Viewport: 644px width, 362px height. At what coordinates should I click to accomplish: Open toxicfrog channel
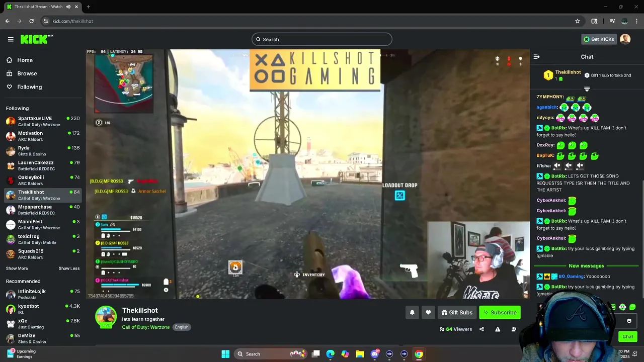43,239
